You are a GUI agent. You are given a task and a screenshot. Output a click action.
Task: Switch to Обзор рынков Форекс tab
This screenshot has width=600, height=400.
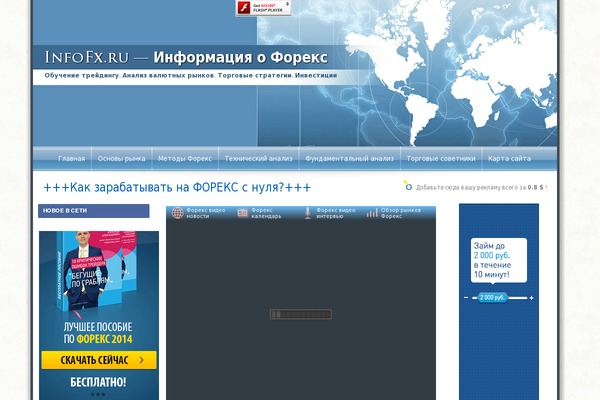(400, 213)
